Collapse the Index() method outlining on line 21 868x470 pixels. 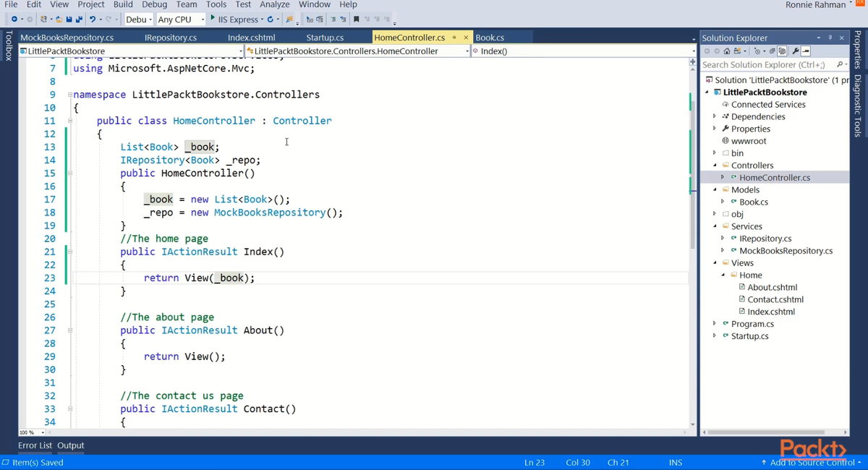click(x=70, y=252)
